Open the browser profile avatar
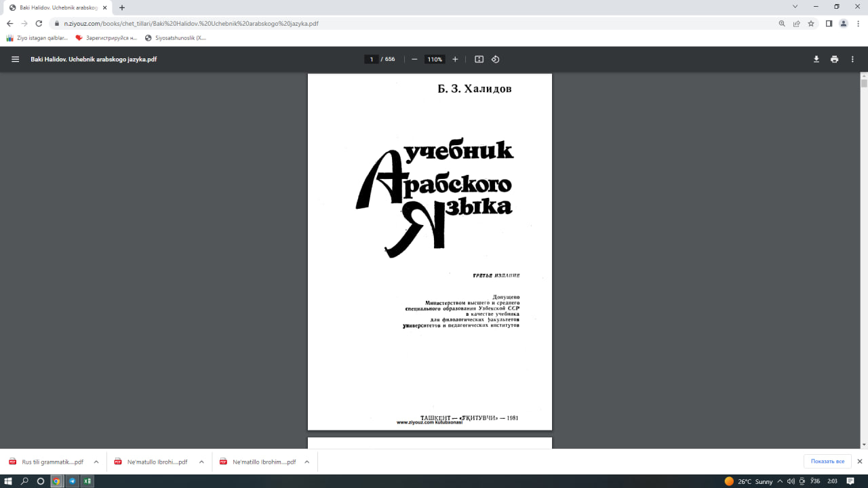 [844, 23]
